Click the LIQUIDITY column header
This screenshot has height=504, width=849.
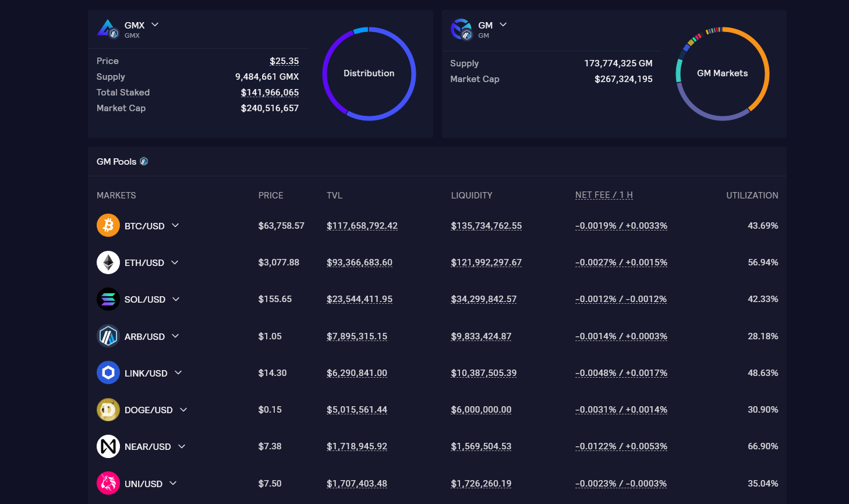pyautogui.click(x=472, y=196)
